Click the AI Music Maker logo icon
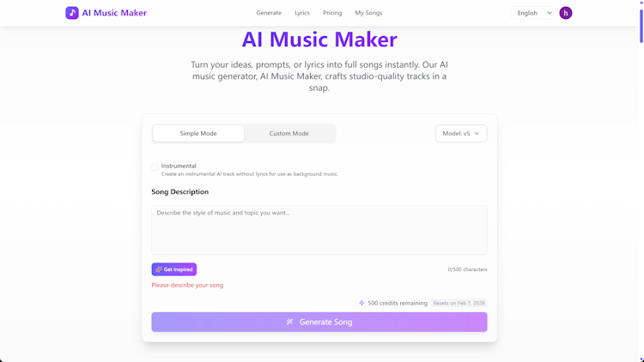This screenshot has width=644, height=362. click(x=72, y=13)
